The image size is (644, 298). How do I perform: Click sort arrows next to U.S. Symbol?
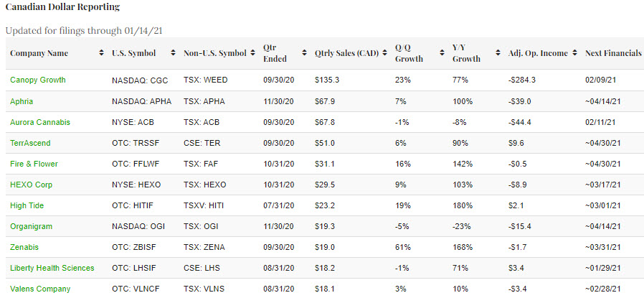tap(172, 54)
